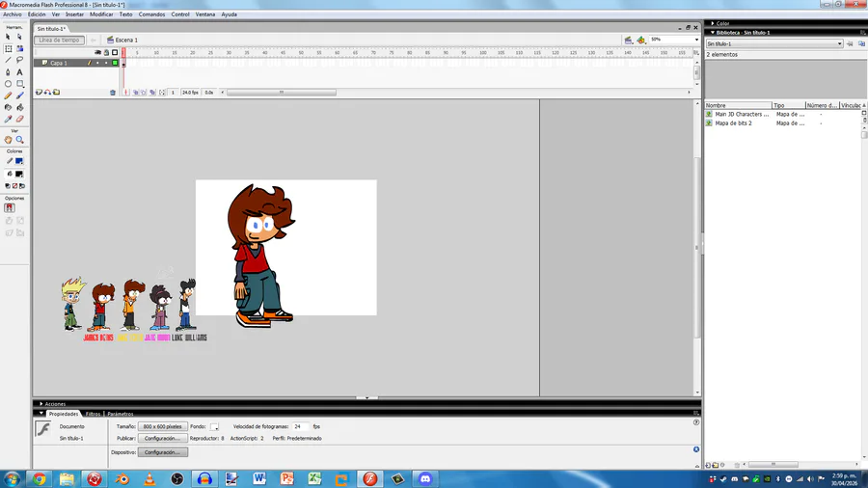The image size is (868, 488).
Task: Click the edit multiple frames icon
Action: [x=152, y=93]
